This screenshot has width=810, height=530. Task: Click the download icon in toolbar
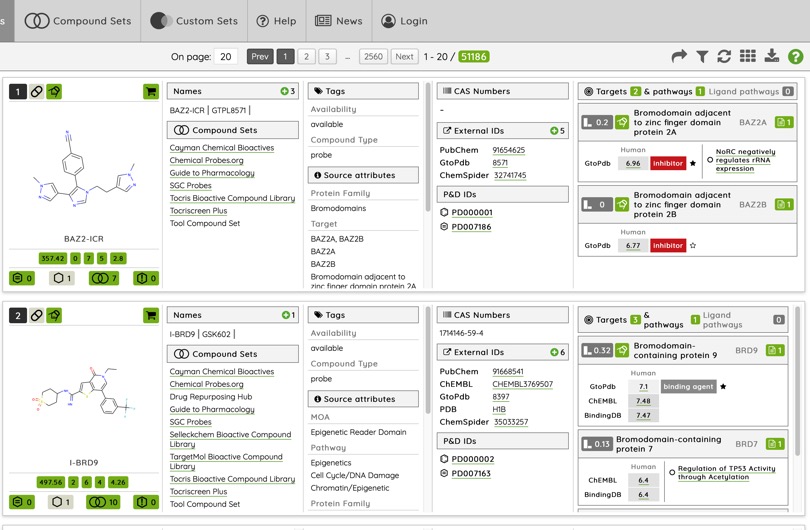coord(771,56)
